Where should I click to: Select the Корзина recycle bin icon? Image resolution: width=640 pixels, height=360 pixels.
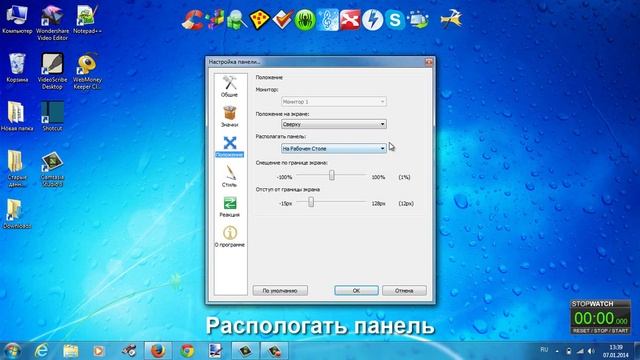(x=17, y=68)
